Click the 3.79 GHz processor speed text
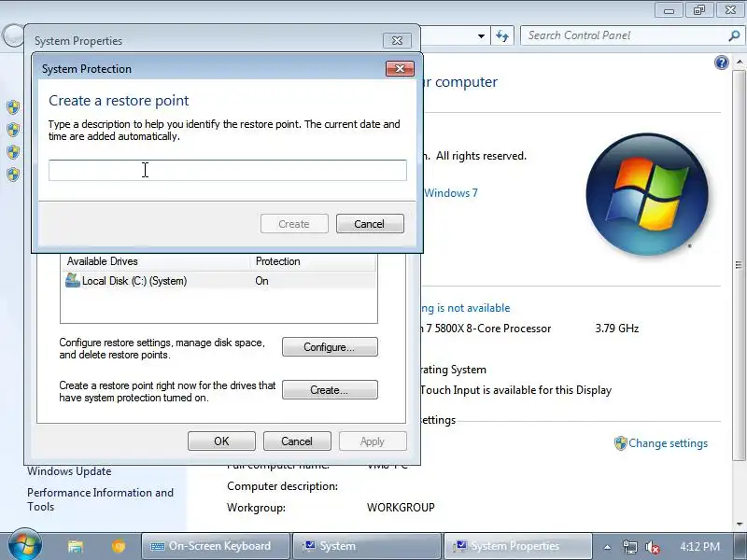 617,329
